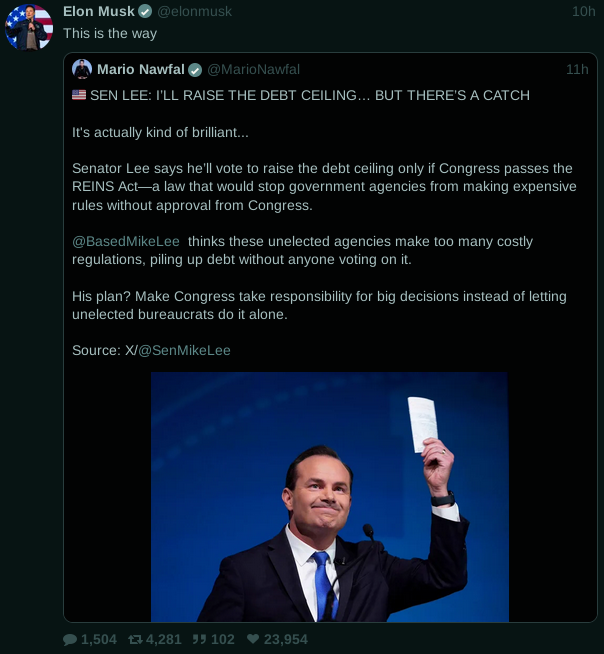Click the 10h timestamp on main tweet
Viewport: 604px width, 654px height.
584,12
